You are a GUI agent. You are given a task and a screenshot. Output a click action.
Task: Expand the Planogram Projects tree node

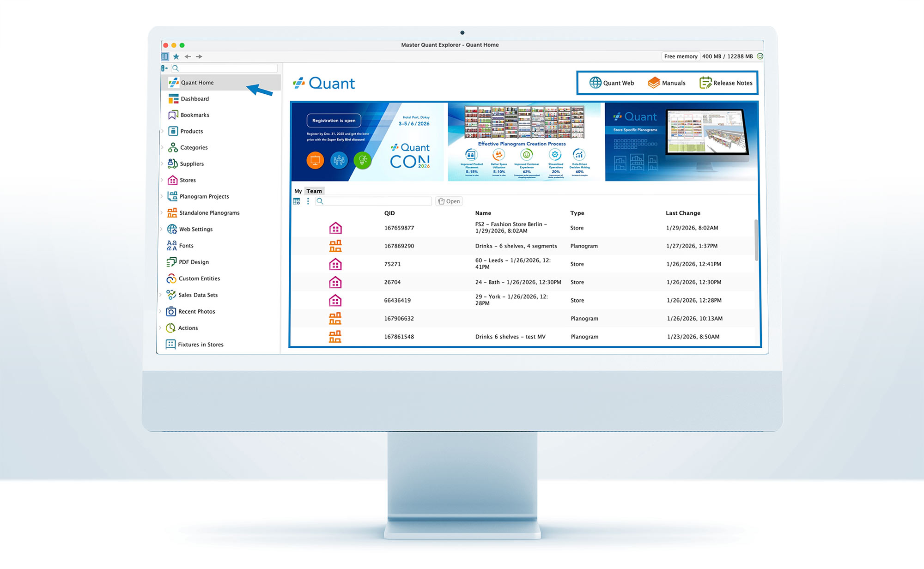162,196
